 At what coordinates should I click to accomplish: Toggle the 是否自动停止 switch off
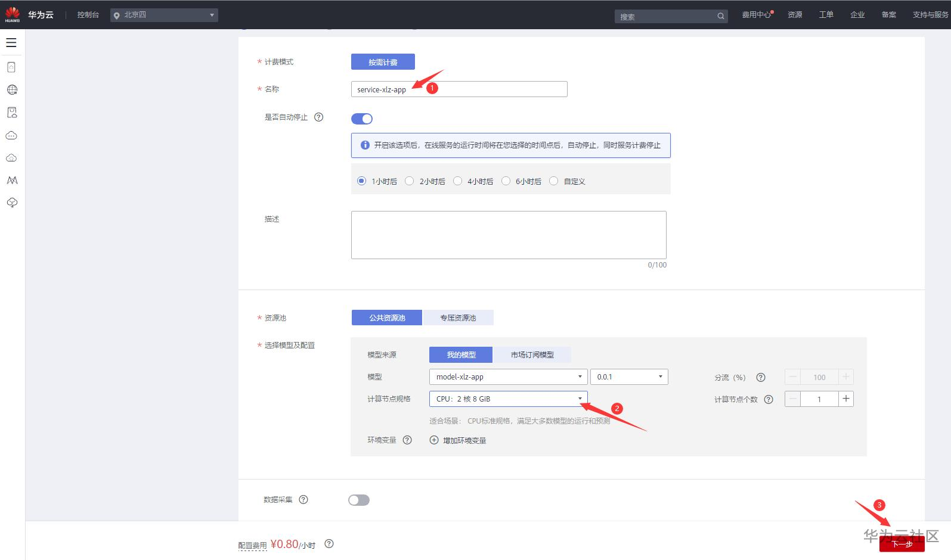point(362,119)
